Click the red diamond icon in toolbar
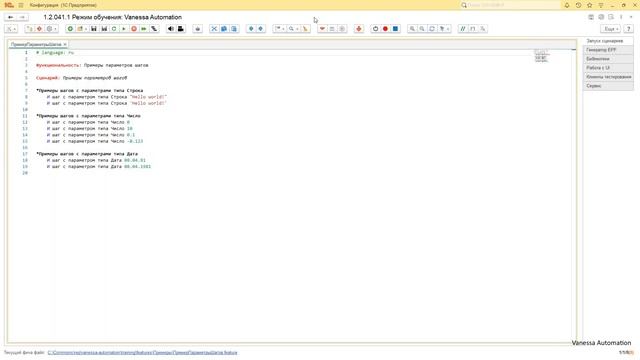Viewport: 640px width, 360px height. (39, 29)
